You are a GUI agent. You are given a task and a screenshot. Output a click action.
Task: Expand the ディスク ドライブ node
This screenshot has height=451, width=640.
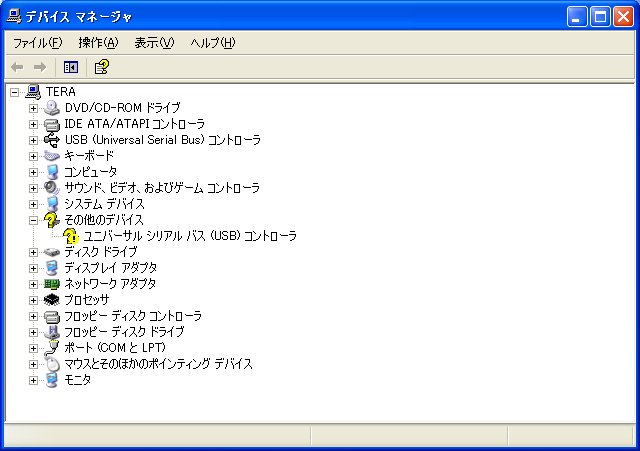pos(33,252)
